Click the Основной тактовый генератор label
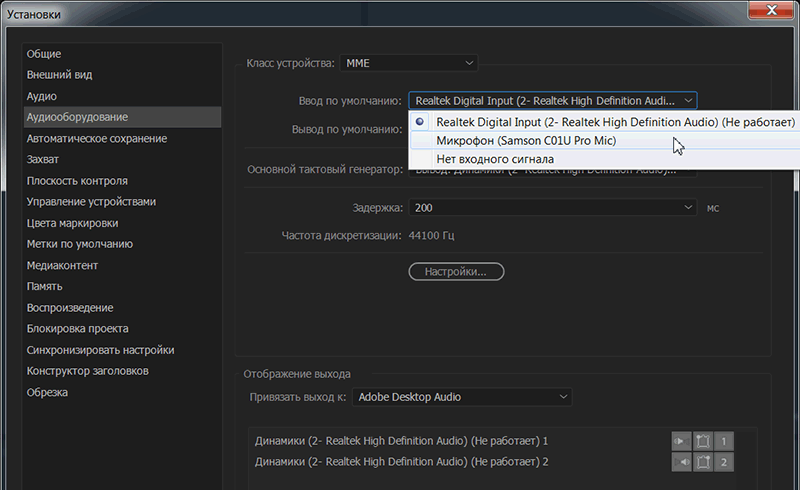Screen dimensions: 800x490 (325, 169)
